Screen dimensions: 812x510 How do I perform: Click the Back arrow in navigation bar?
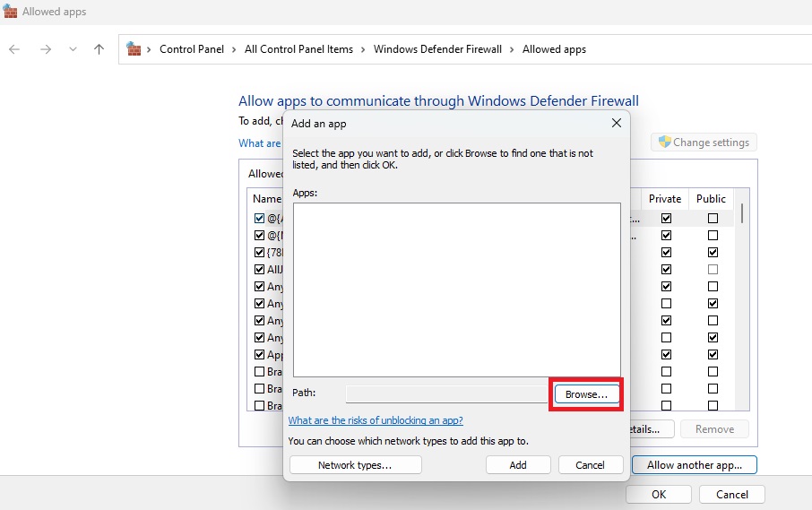[x=14, y=49]
